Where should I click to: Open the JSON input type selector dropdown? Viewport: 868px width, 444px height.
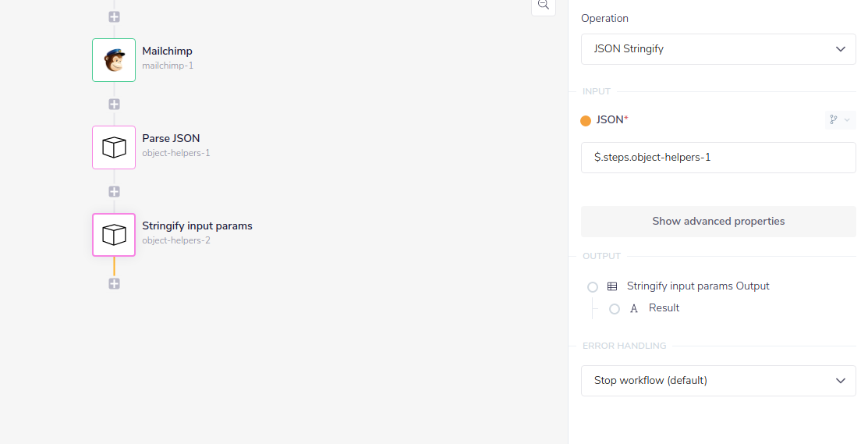click(840, 120)
